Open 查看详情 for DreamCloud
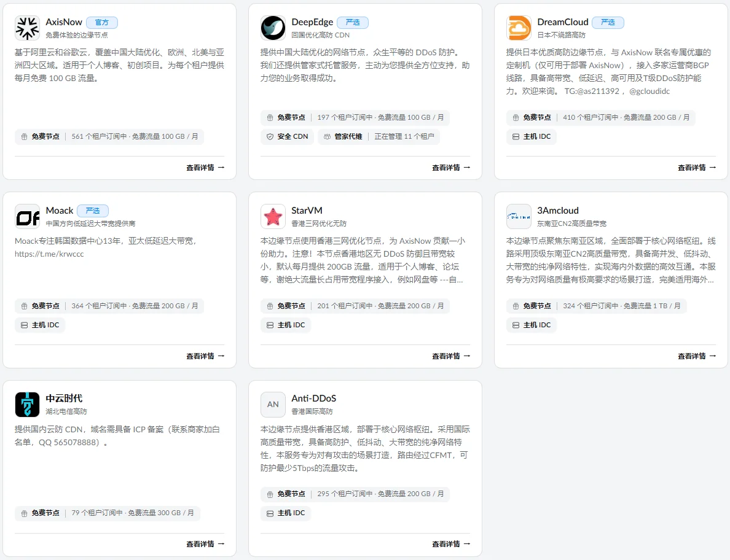Image resolution: width=730 pixels, height=560 pixels. (697, 168)
